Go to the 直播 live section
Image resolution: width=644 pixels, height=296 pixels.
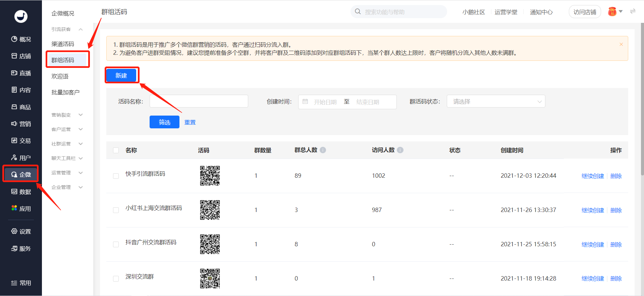tap(21, 73)
